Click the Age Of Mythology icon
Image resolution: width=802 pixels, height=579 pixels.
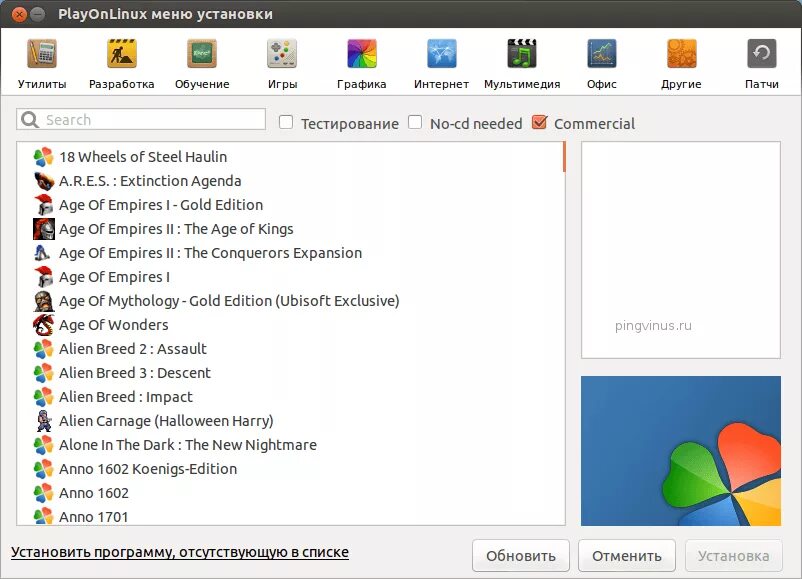(43, 301)
